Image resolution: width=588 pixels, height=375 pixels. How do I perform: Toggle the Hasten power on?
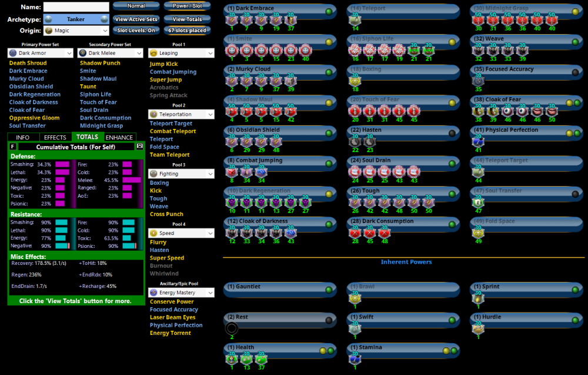451,134
